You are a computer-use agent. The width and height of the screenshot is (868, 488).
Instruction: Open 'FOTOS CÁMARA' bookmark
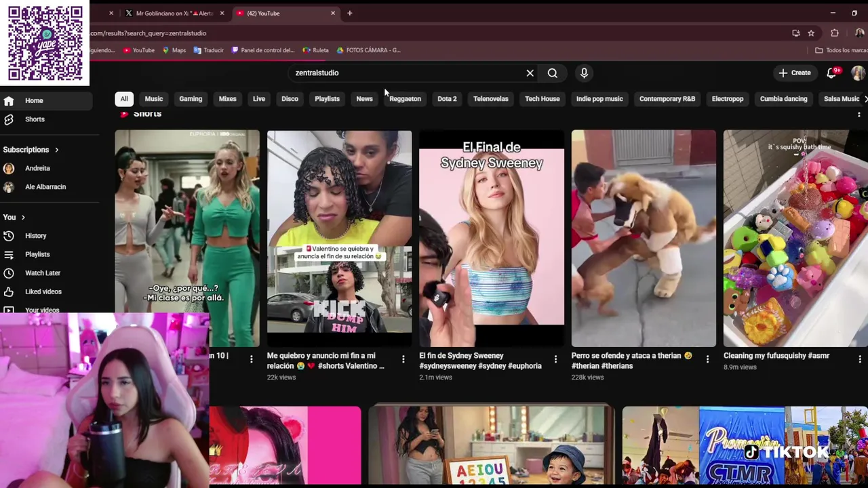point(368,50)
